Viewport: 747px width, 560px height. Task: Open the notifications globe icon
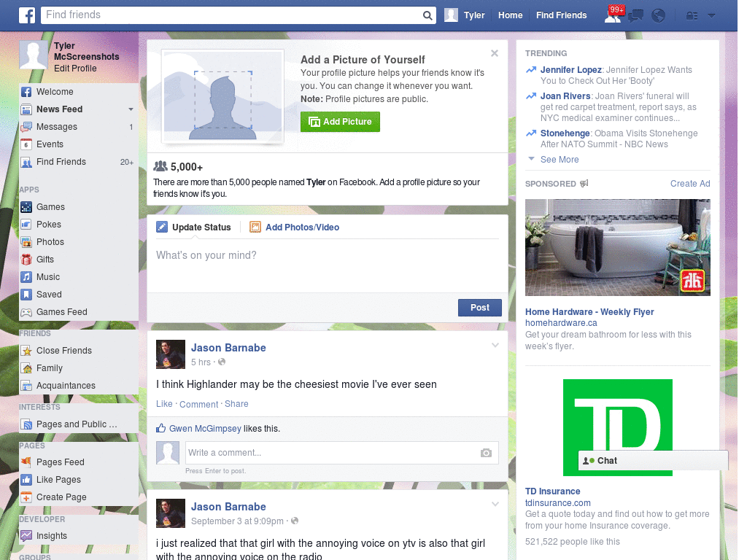point(659,16)
